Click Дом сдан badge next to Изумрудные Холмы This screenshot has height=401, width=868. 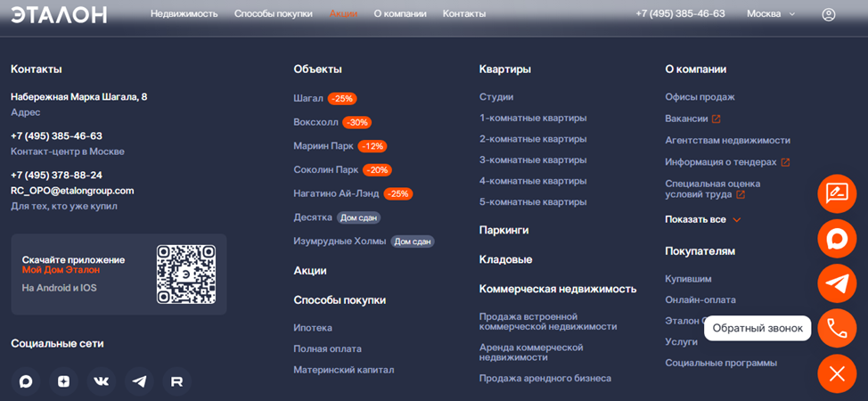[413, 241]
